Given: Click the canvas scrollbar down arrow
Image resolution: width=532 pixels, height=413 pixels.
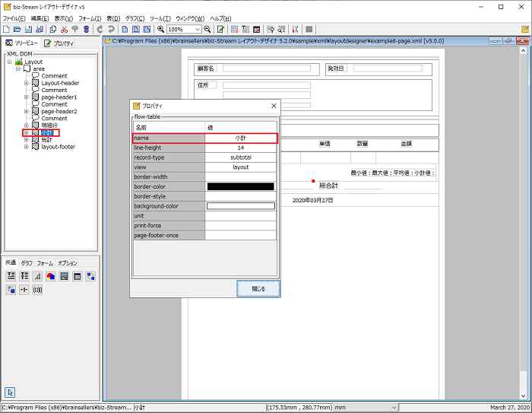Looking at the screenshot, I should tap(523, 396).
